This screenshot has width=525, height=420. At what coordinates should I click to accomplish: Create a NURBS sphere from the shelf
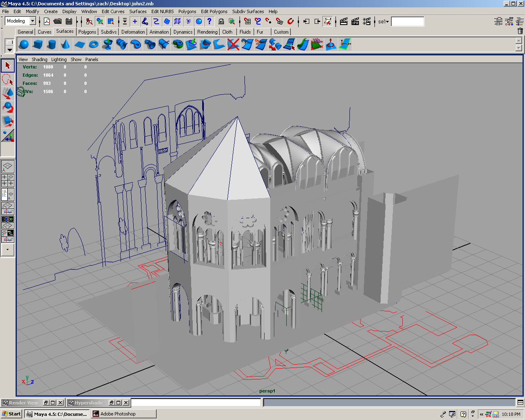click(24, 44)
